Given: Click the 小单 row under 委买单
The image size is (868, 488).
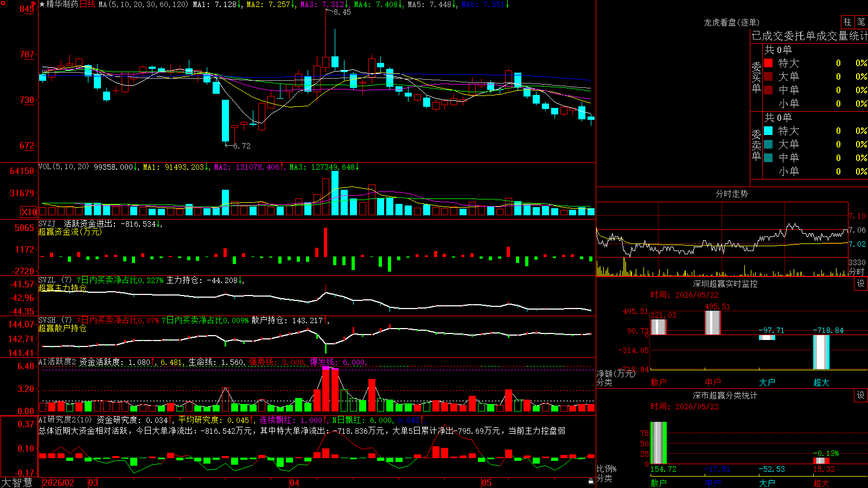Looking at the screenshot, I should coord(815,104).
